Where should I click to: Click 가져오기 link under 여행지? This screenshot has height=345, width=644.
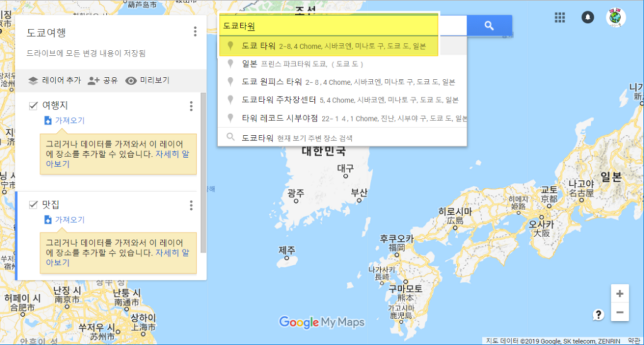tap(69, 121)
